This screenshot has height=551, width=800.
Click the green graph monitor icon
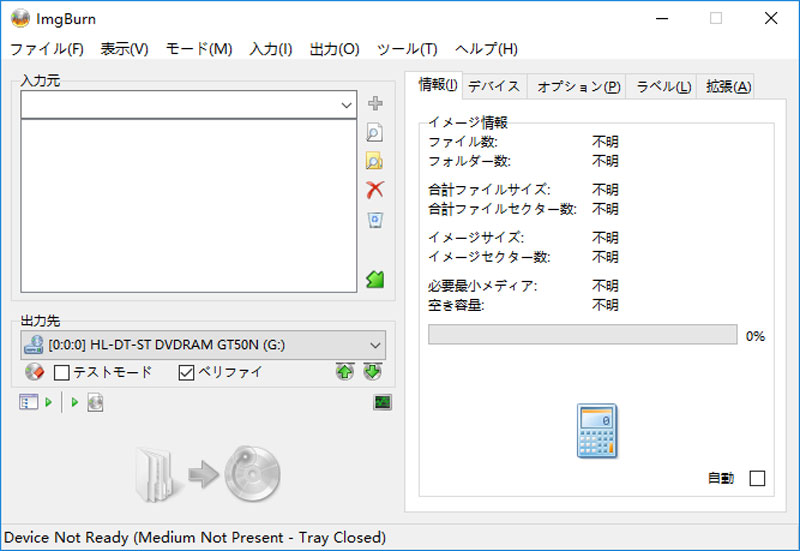tap(383, 402)
